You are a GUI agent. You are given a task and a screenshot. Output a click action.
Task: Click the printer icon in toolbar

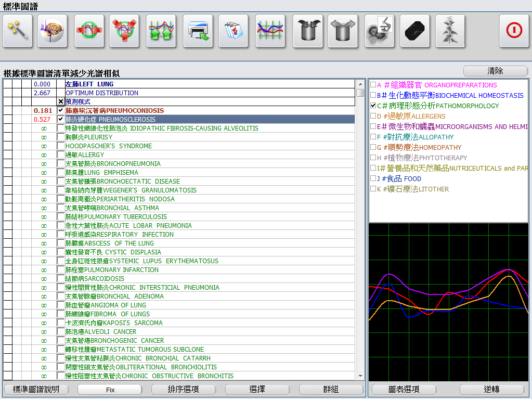pos(198,31)
